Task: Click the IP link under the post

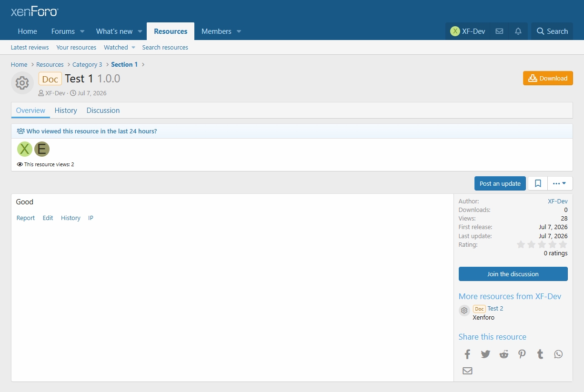Action: click(x=91, y=218)
